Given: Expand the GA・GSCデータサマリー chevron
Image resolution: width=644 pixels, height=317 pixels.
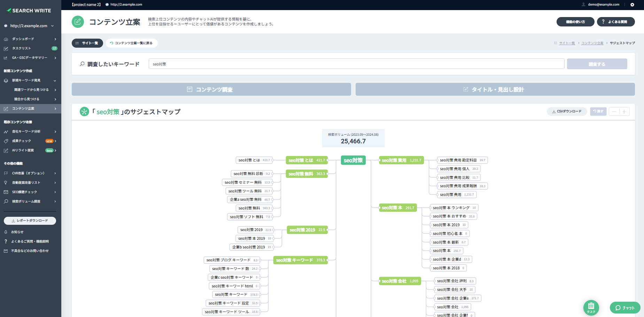Looking at the screenshot, I should click(x=55, y=58).
